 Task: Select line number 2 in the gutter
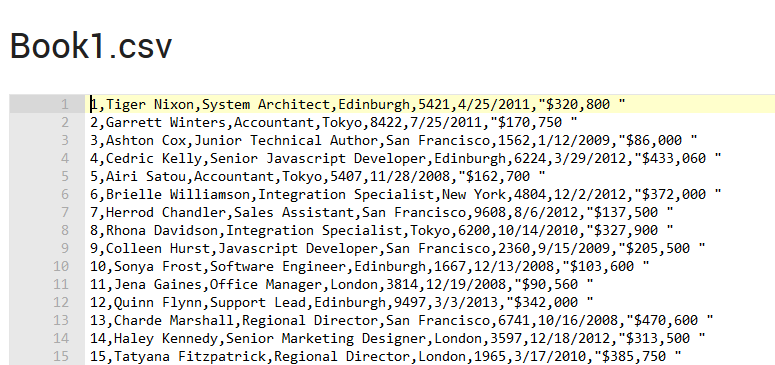click(64, 122)
